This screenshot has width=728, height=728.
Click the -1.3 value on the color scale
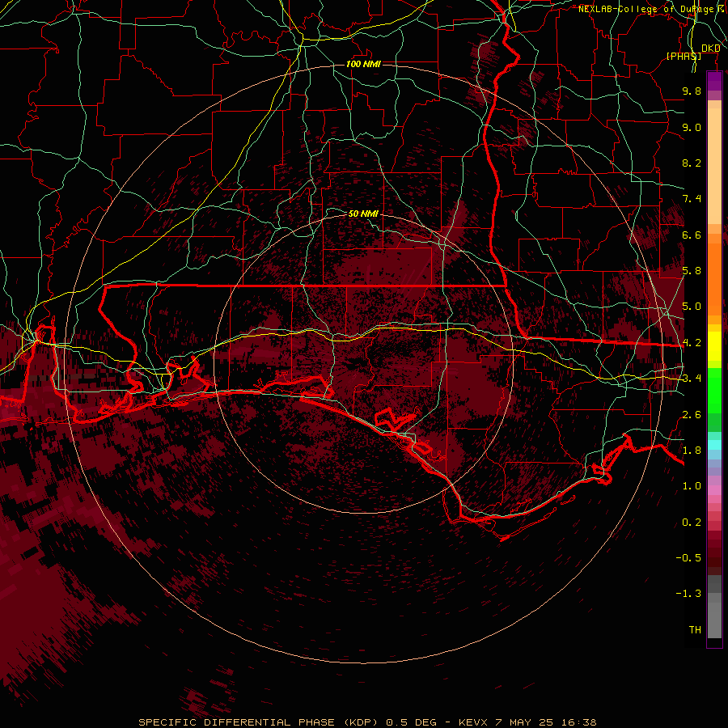688,594
